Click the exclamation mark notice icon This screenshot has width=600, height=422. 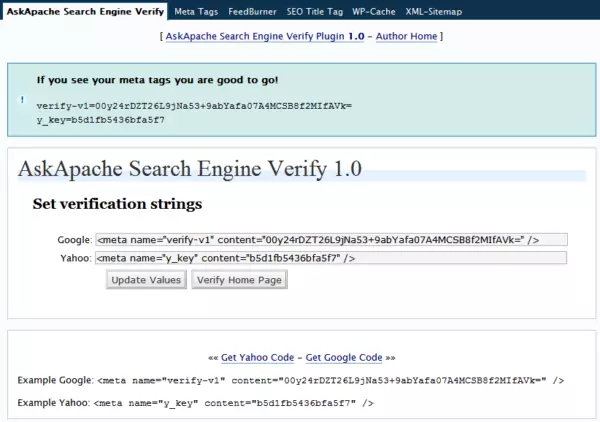[x=23, y=100]
